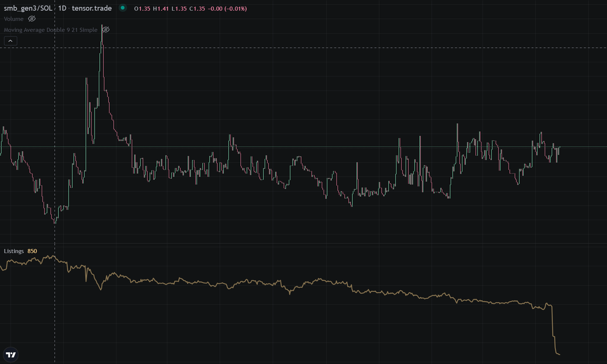Click the open price value O1.35
This screenshot has width=607, height=364.
pos(142,9)
